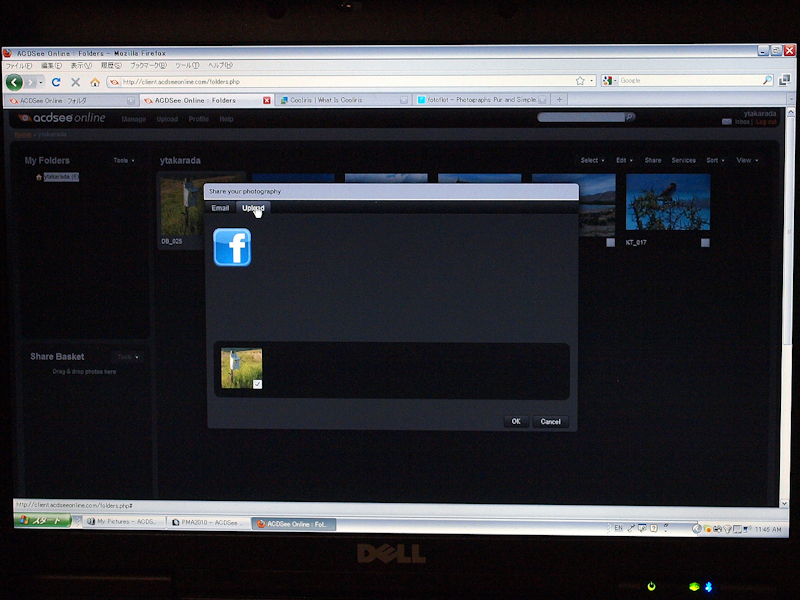The image size is (800, 600).
Task: Click the toolbar icon right of search box
Action: [x=784, y=80]
